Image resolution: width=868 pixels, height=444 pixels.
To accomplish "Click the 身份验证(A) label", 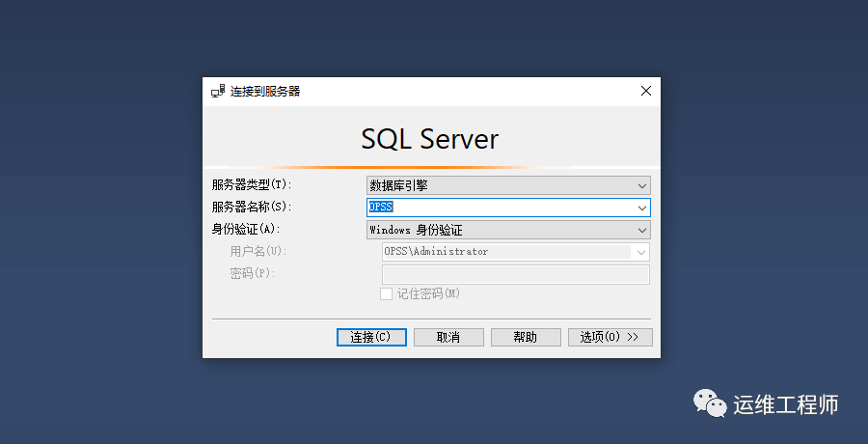I will click(x=246, y=229).
